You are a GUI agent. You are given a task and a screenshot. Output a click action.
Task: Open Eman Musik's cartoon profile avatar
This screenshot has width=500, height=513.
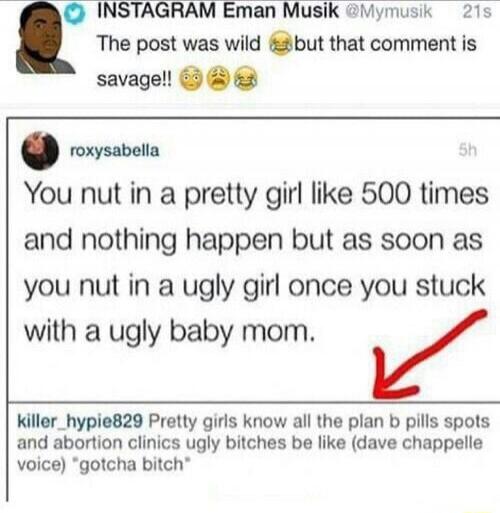tap(46, 38)
